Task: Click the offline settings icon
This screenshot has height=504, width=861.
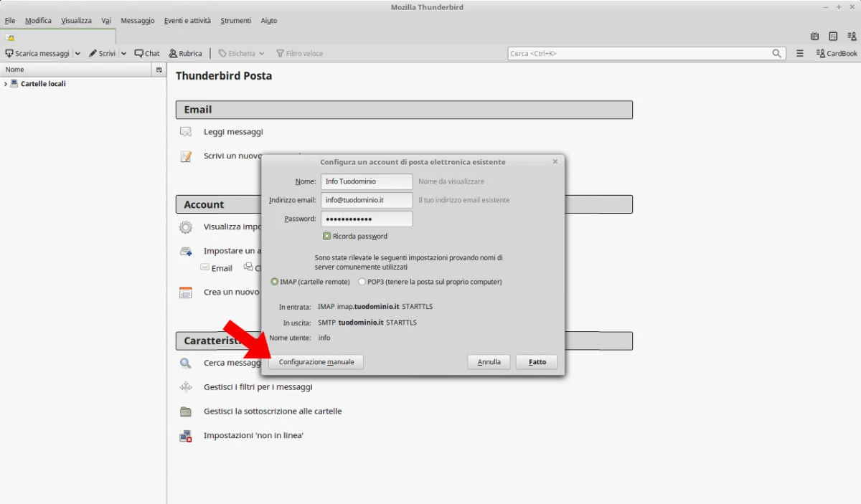Action: click(x=186, y=436)
